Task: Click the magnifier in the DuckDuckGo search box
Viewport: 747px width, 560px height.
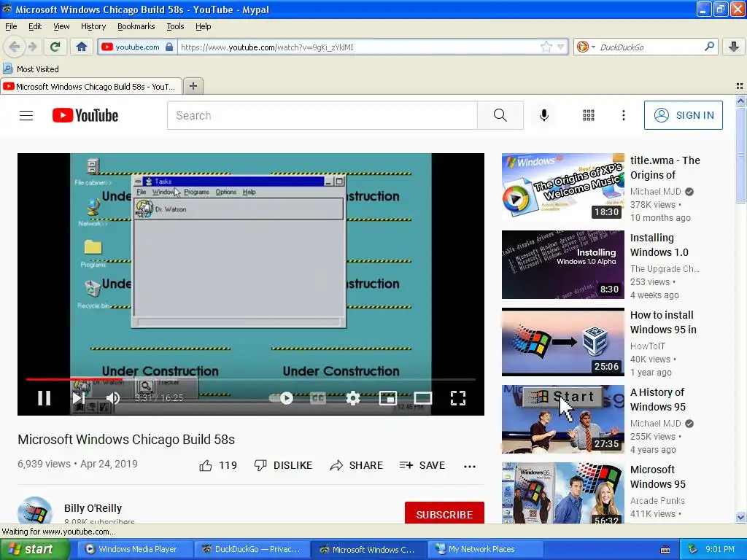Action: (709, 46)
